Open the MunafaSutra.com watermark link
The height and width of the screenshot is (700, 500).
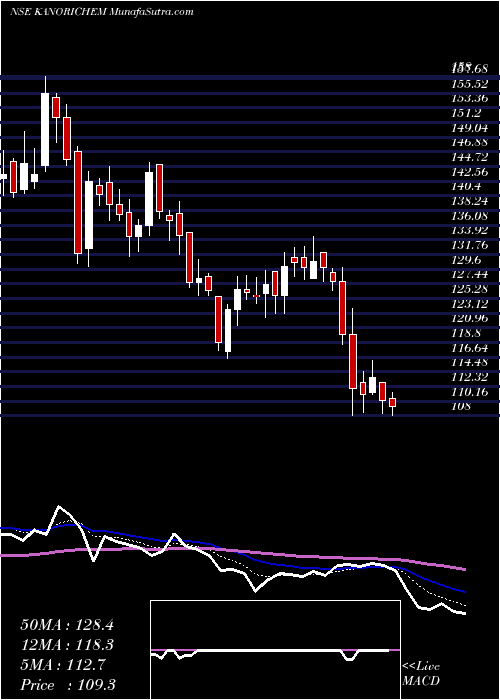[150, 12]
